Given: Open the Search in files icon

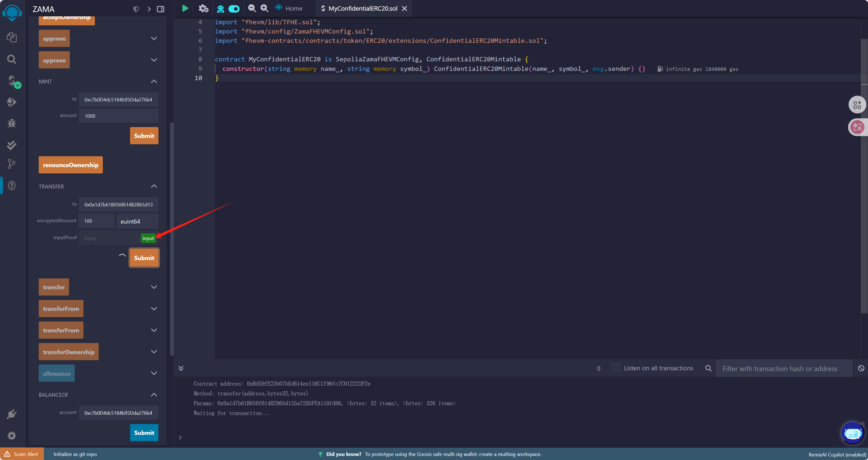Looking at the screenshot, I should [12, 59].
